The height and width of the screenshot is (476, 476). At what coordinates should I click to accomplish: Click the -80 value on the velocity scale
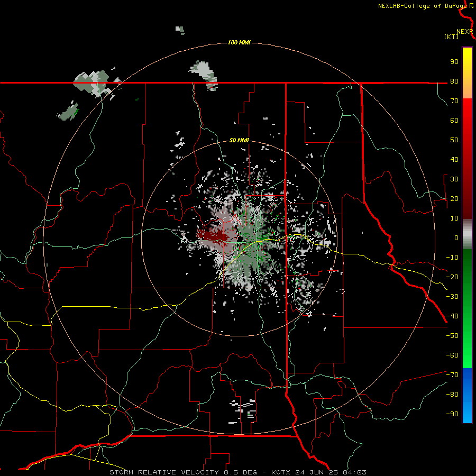pyautogui.click(x=452, y=395)
